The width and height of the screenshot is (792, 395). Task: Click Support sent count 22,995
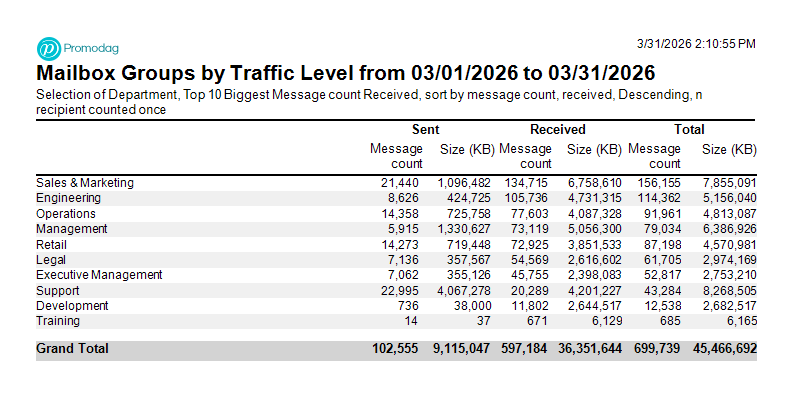[400, 291]
